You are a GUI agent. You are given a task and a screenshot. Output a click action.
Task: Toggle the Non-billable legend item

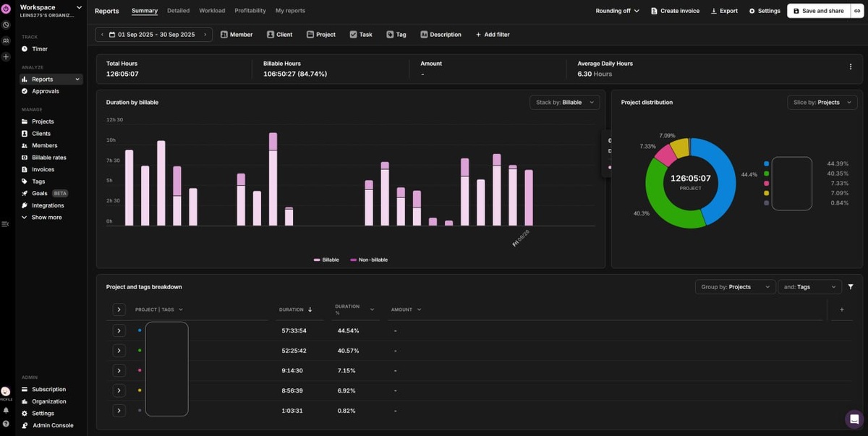coord(369,260)
